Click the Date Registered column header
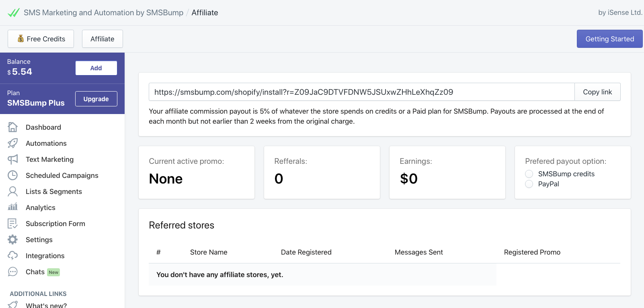644x308 pixels. [306, 252]
